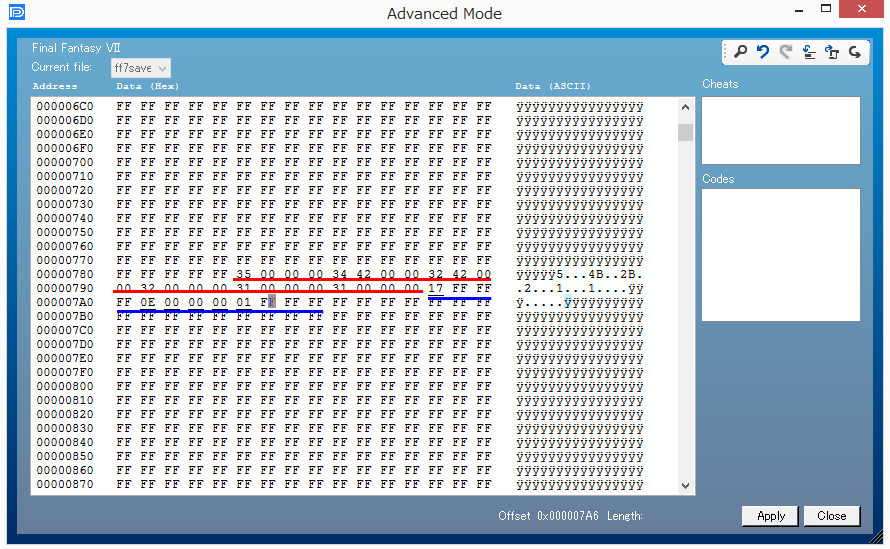The width and height of the screenshot is (890, 549).
Task: Click the greyed-out redo arrow
Action: tap(786, 52)
